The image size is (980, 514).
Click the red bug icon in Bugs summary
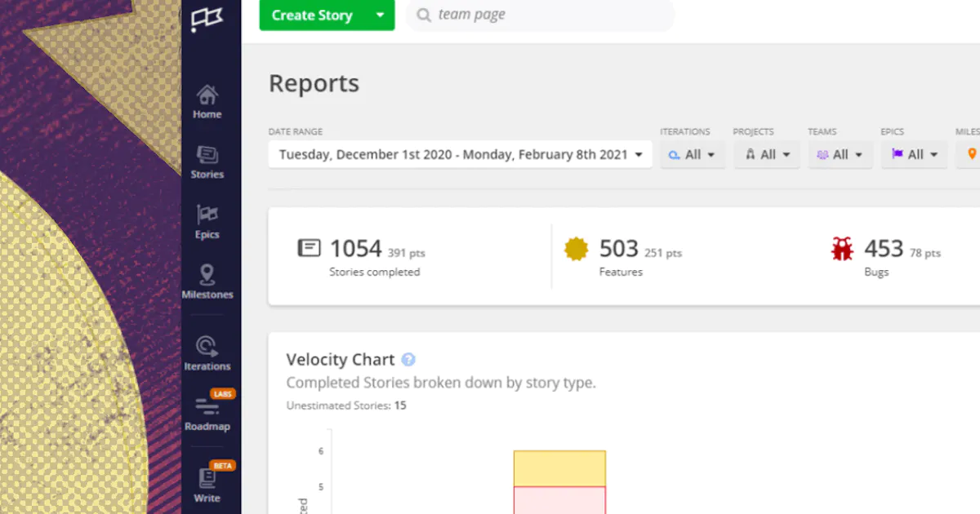click(842, 249)
